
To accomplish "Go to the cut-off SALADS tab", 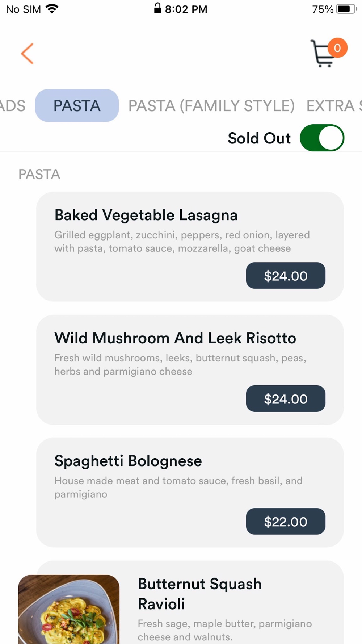I will [13, 106].
